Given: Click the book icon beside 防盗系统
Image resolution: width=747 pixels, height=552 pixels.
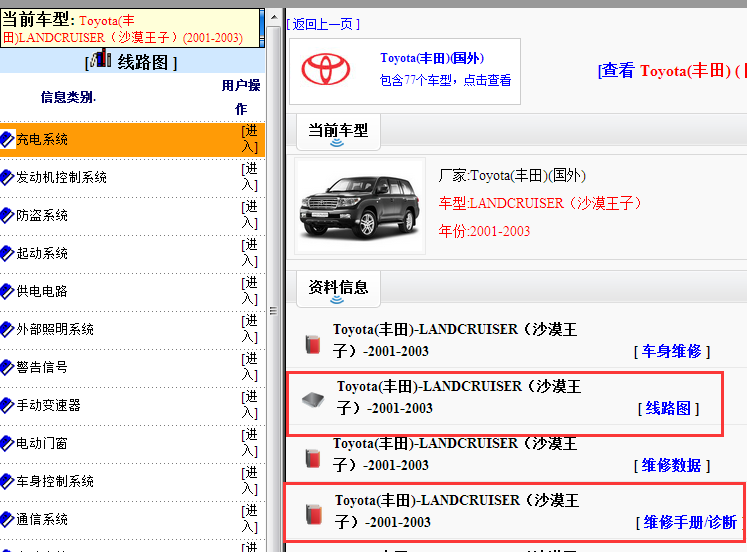Looking at the screenshot, I should coord(8,215).
